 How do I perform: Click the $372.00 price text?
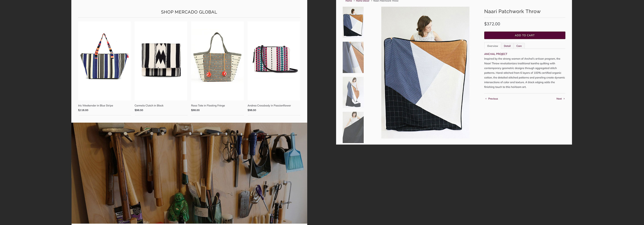[492, 24]
